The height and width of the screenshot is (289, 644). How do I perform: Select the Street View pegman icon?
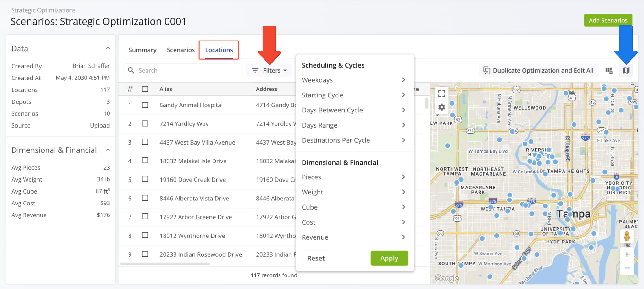coord(627,236)
